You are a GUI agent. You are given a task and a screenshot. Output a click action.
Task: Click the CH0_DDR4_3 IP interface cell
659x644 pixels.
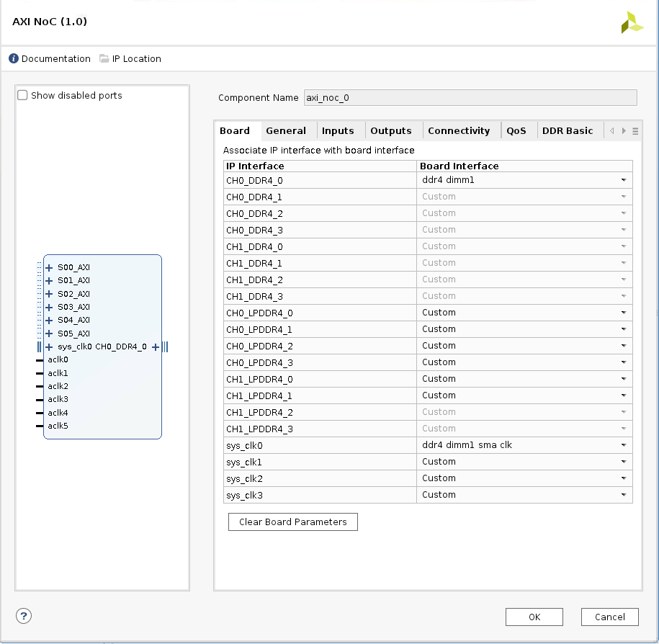tap(320, 230)
